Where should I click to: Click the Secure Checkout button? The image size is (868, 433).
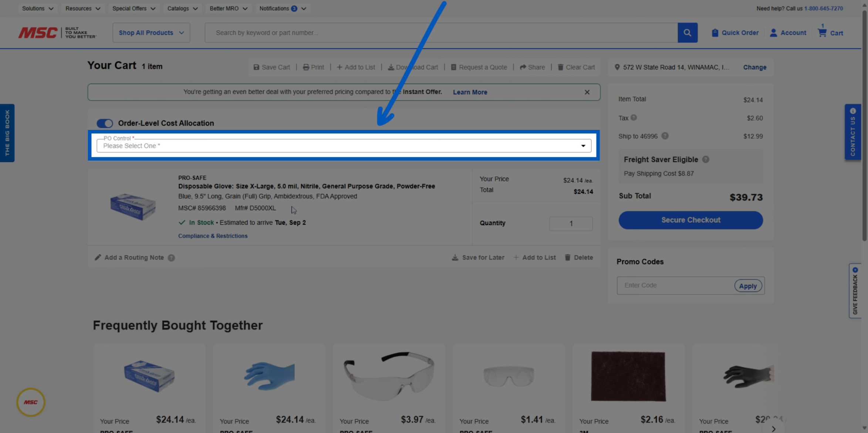(x=690, y=220)
